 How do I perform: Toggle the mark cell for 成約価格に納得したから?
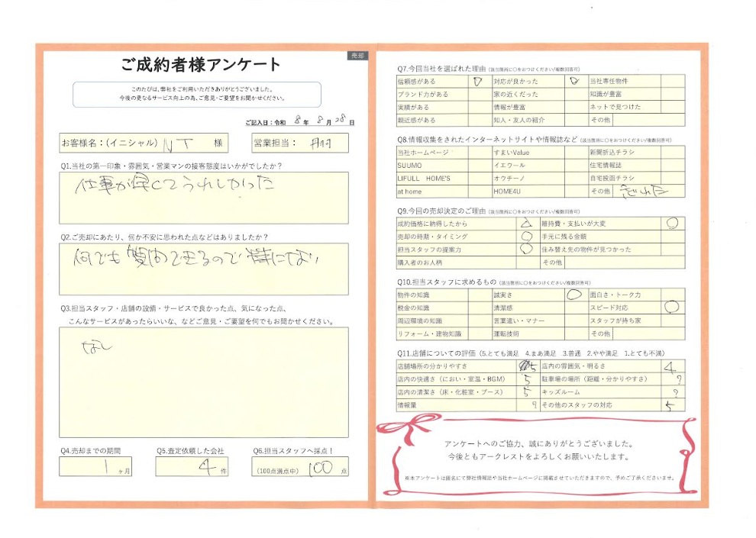click(528, 224)
